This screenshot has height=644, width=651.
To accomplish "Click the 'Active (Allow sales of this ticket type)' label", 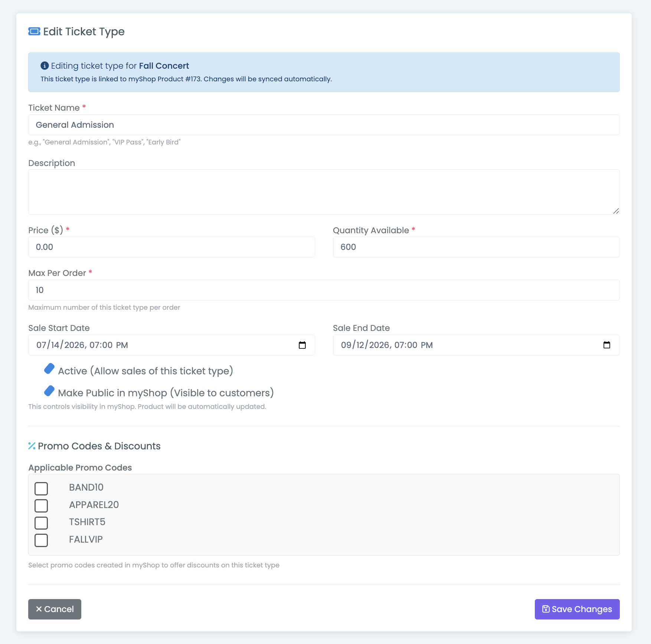I will (145, 371).
